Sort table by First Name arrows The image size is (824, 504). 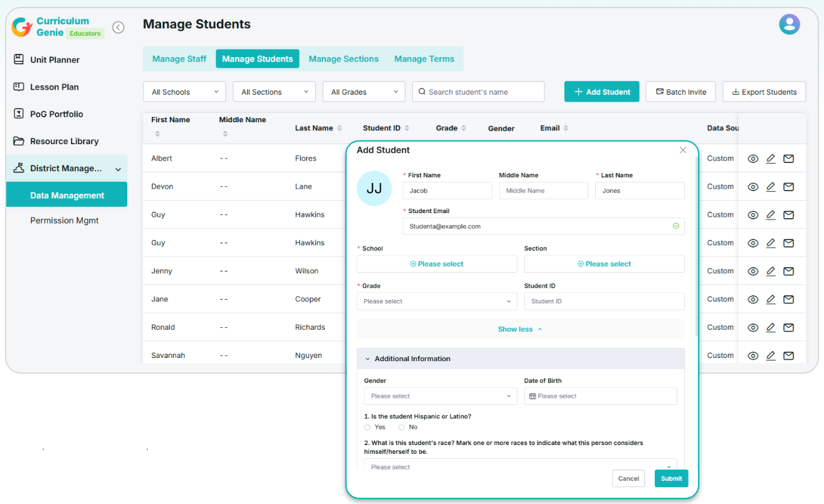coord(157,134)
